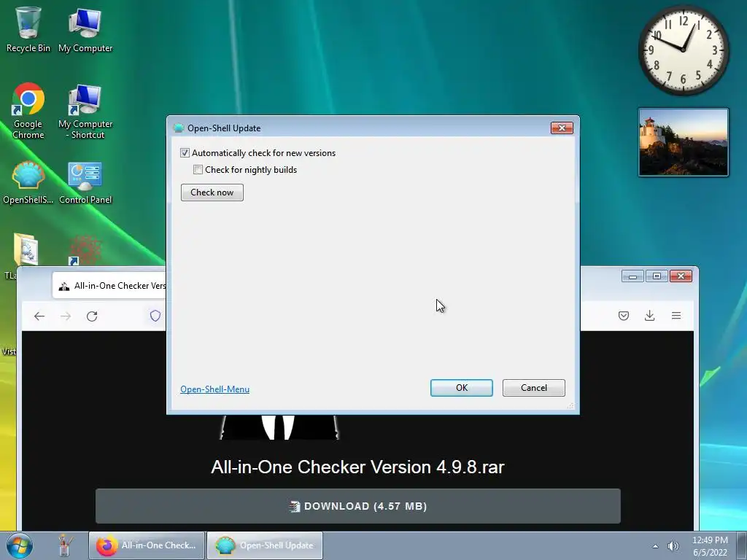This screenshot has height=560, width=747.
Task: Click the taskbar time and date
Action: click(710, 546)
